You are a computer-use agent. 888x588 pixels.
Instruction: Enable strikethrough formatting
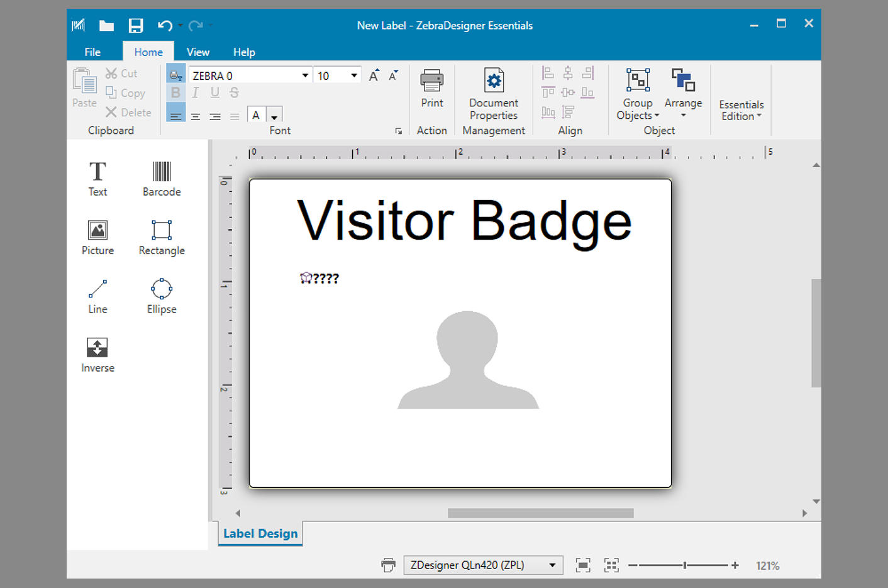234,92
